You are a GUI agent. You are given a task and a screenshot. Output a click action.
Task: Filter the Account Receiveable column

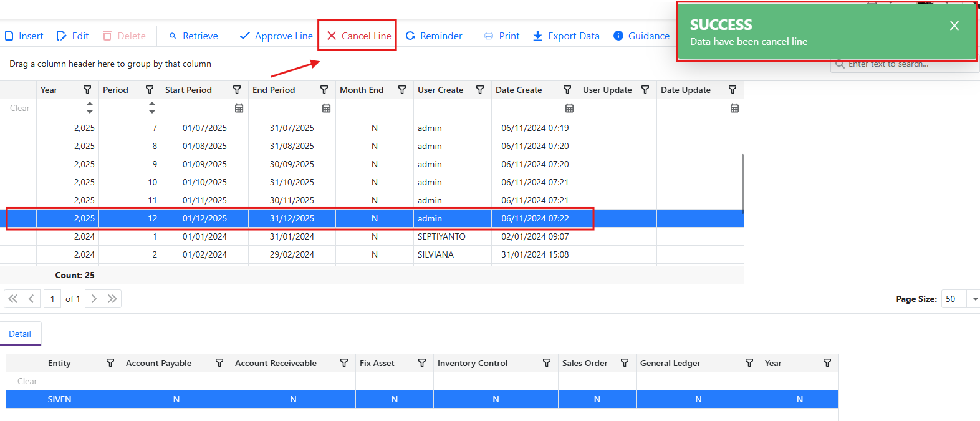(344, 363)
